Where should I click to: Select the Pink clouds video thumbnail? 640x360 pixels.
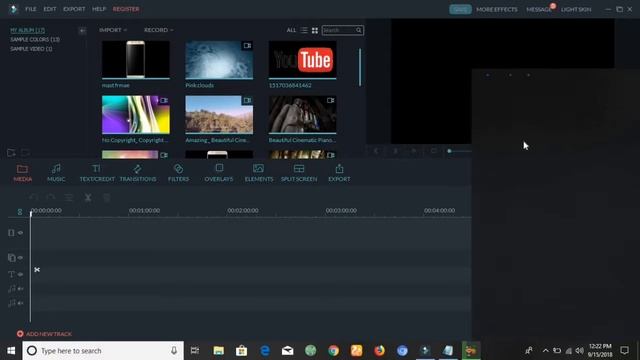click(219, 60)
